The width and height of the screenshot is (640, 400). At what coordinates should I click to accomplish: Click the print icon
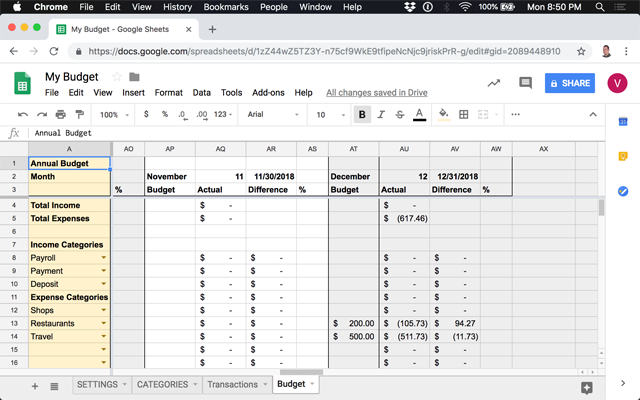pos(61,115)
